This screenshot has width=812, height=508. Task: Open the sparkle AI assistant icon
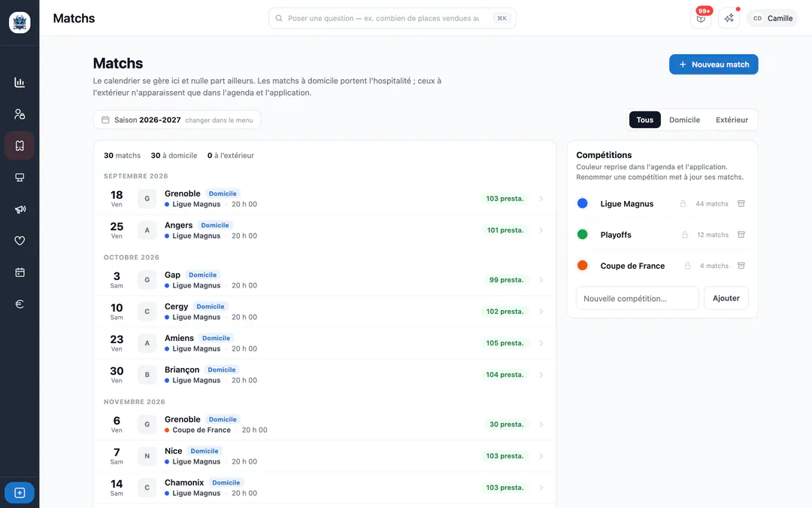pyautogui.click(x=729, y=18)
